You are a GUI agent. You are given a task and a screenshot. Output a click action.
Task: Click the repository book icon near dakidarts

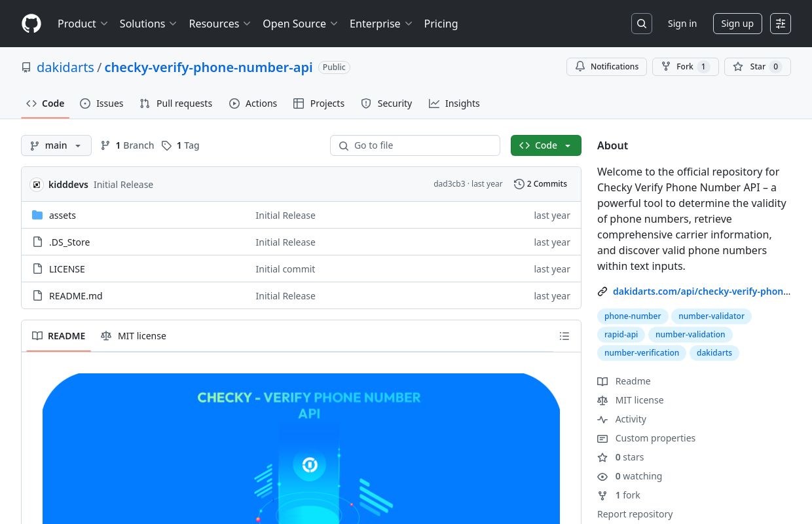[x=26, y=67]
